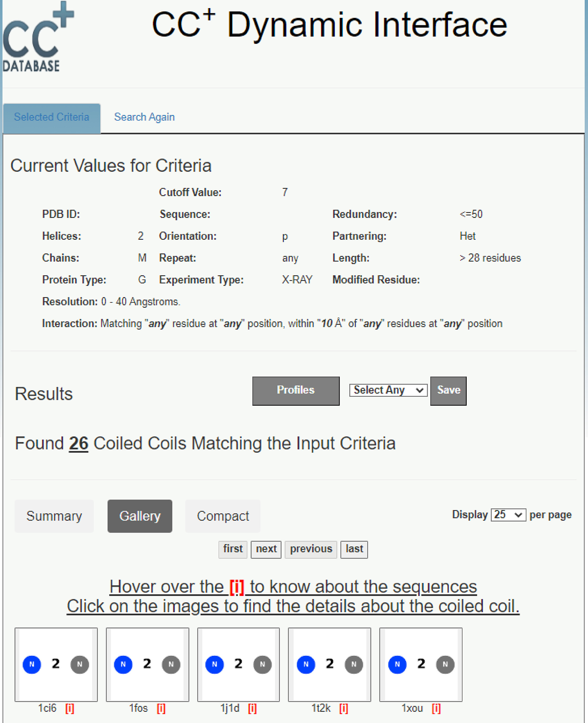The height and width of the screenshot is (723, 588).
Task: Click the Repeat value 'any'
Action: (x=290, y=258)
